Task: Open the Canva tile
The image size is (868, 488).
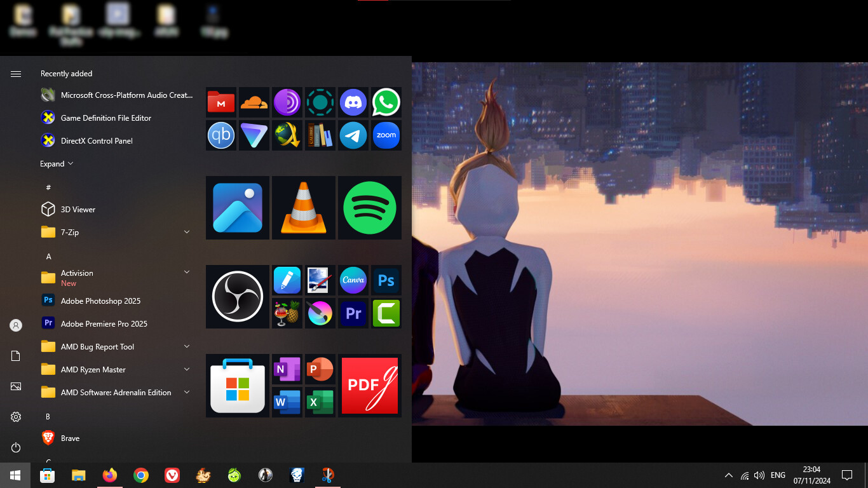Action: click(x=353, y=280)
